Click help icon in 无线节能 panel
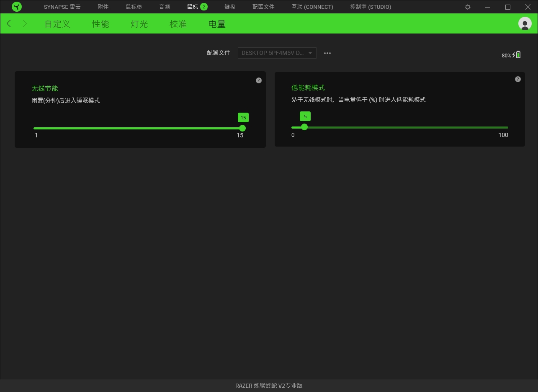538x392 pixels. coord(259,80)
